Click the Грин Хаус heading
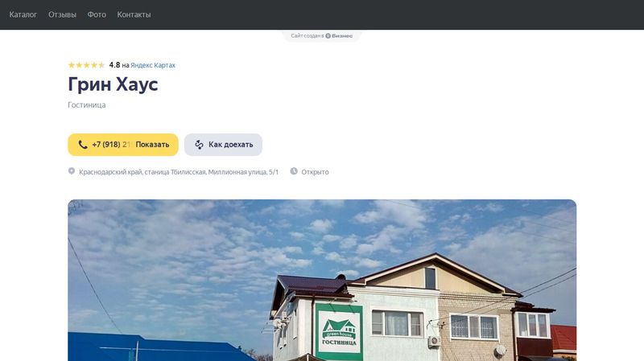The width and height of the screenshot is (644, 361). coord(113,84)
